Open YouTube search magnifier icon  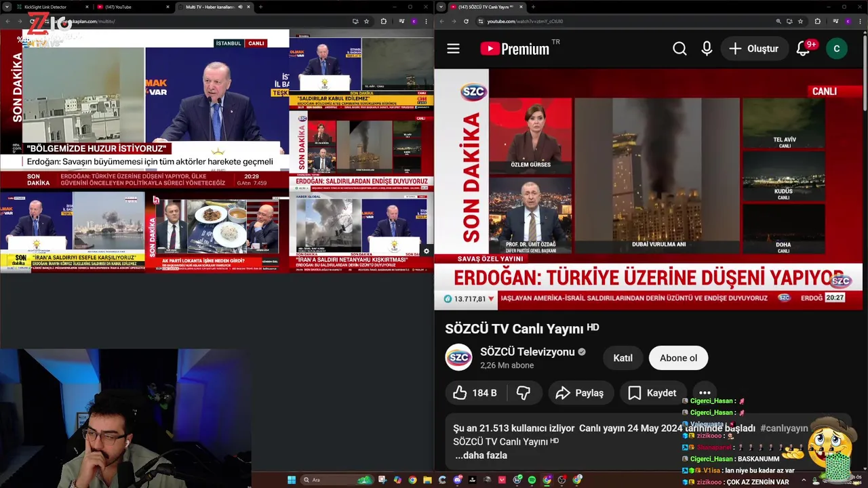(679, 49)
